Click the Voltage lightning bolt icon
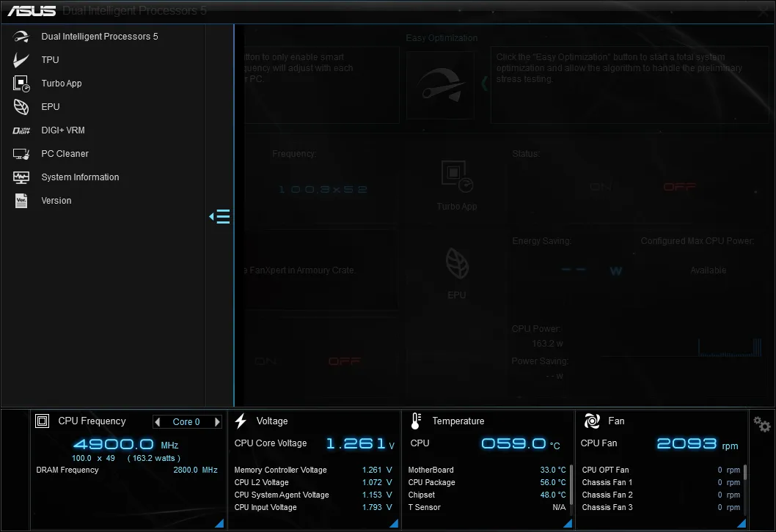776x532 pixels. (241, 421)
